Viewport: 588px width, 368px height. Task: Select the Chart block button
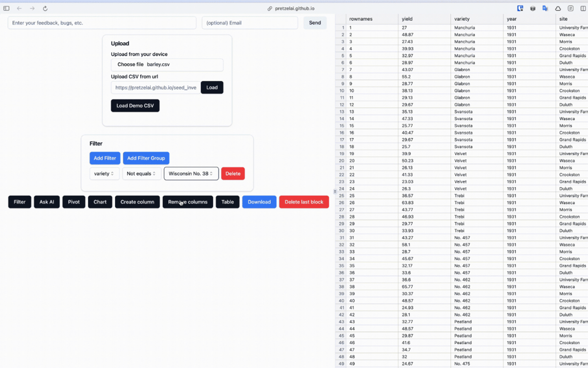point(100,202)
